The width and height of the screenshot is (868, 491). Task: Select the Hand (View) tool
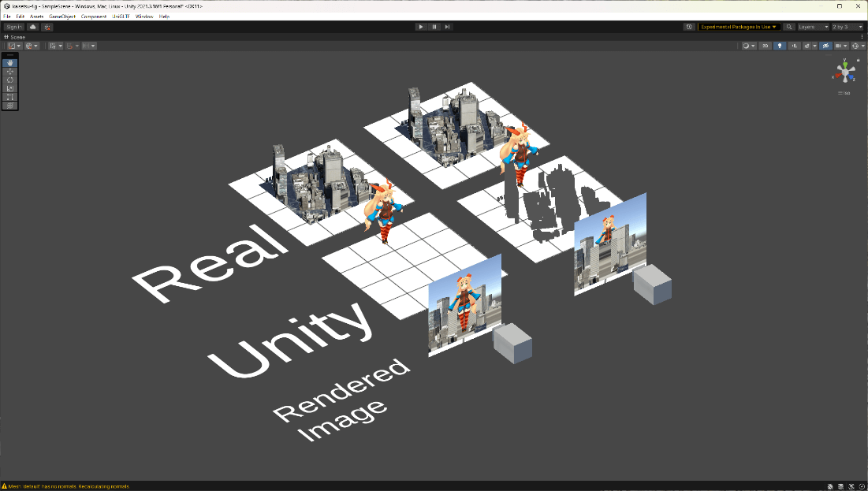coord(10,63)
